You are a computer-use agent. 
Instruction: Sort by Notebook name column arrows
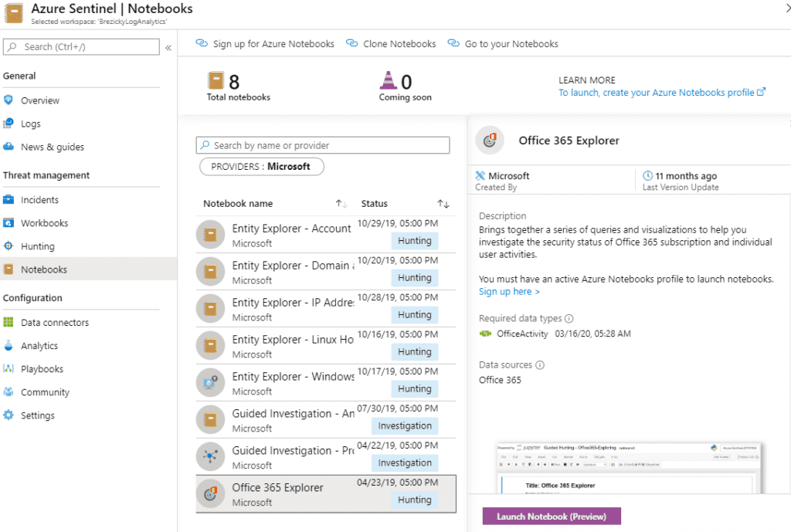[x=341, y=204]
